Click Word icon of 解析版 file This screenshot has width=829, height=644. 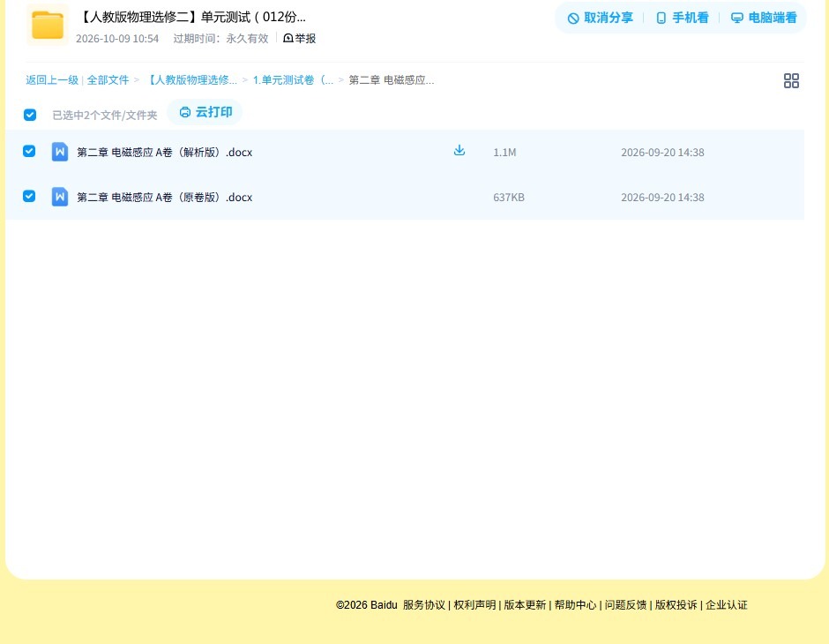pyautogui.click(x=60, y=152)
